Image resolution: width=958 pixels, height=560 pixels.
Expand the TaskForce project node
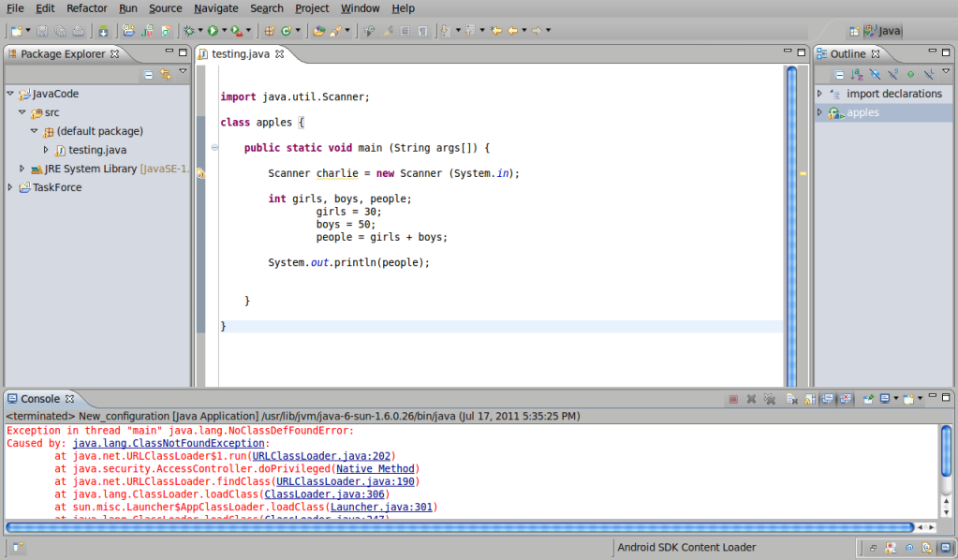10,187
